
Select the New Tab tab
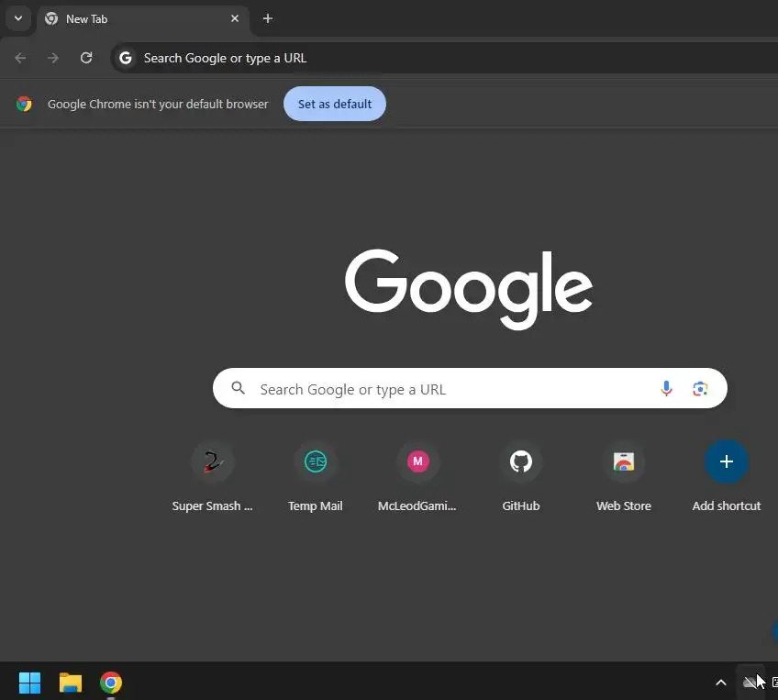(x=143, y=20)
